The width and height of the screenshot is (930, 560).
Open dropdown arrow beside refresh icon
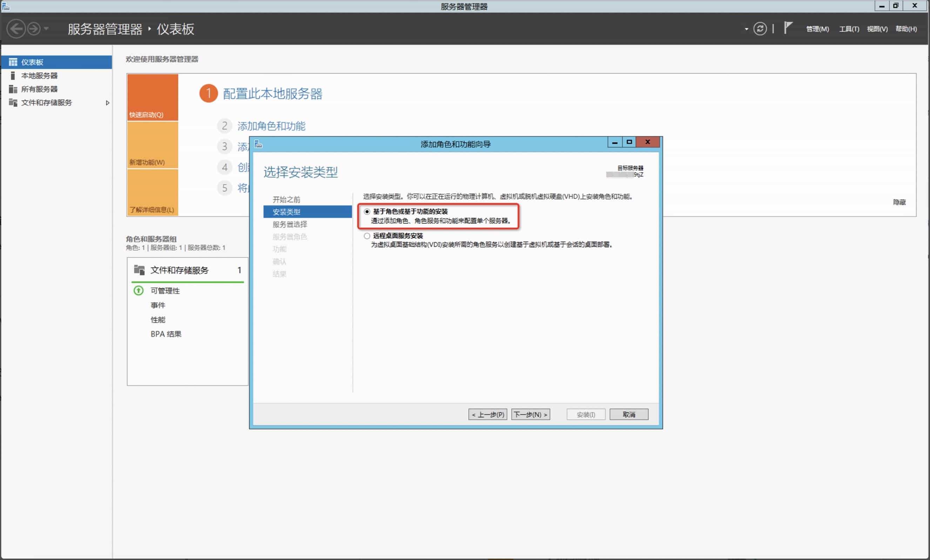(746, 29)
